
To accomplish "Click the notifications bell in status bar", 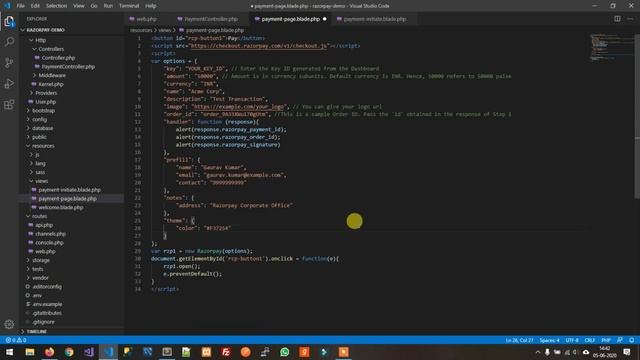I will pyautogui.click(x=631, y=340).
